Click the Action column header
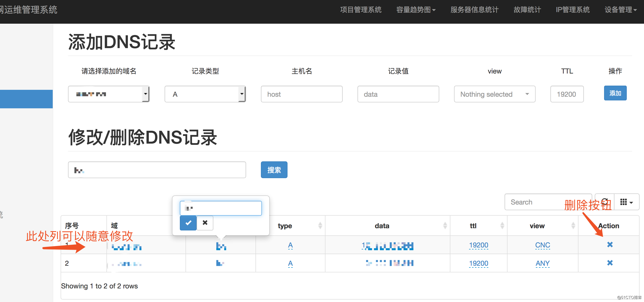 (x=609, y=226)
